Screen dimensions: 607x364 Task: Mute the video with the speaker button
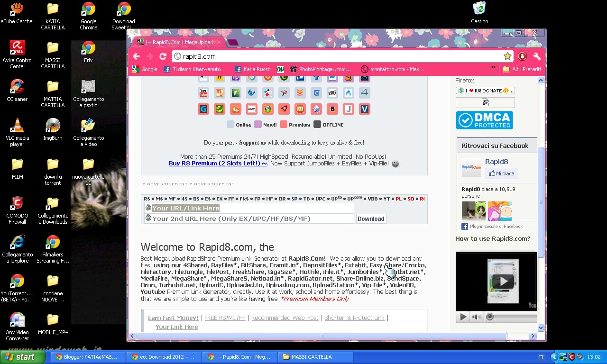point(477,317)
